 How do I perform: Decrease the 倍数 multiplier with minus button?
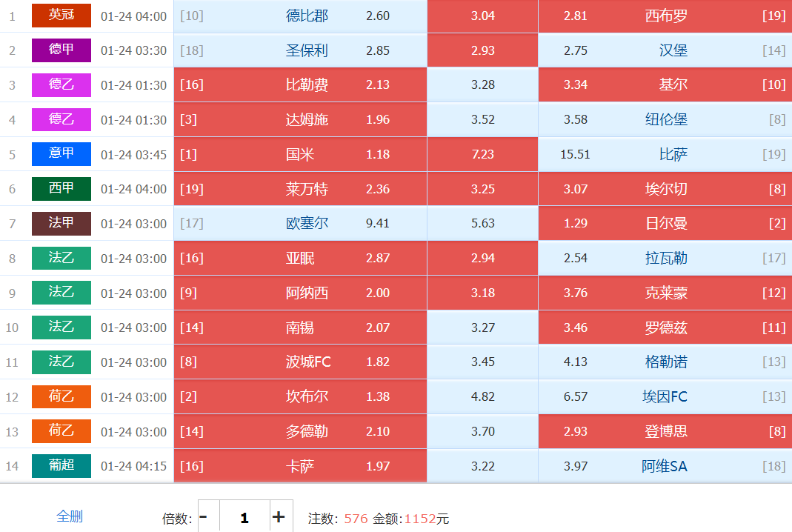(204, 517)
